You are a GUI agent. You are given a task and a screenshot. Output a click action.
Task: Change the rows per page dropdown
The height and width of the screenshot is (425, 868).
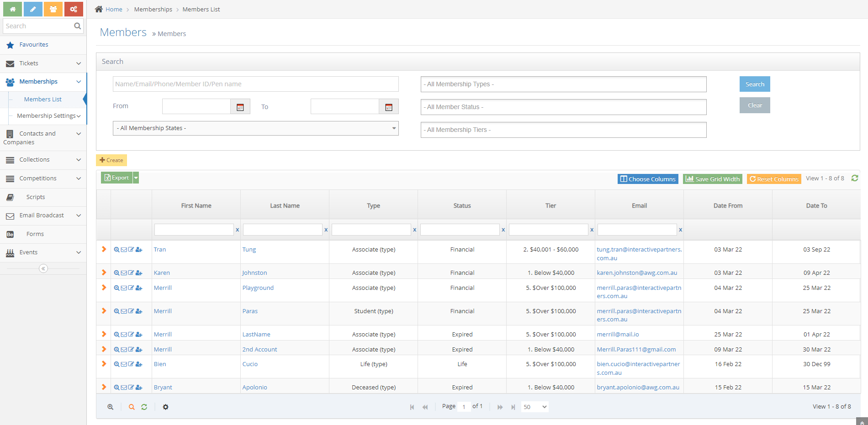coord(535,407)
